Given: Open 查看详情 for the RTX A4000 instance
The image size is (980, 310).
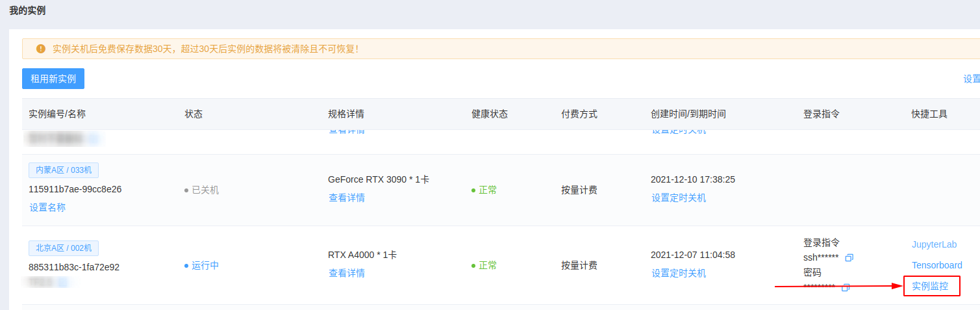Looking at the screenshot, I should click(x=347, y=273).
